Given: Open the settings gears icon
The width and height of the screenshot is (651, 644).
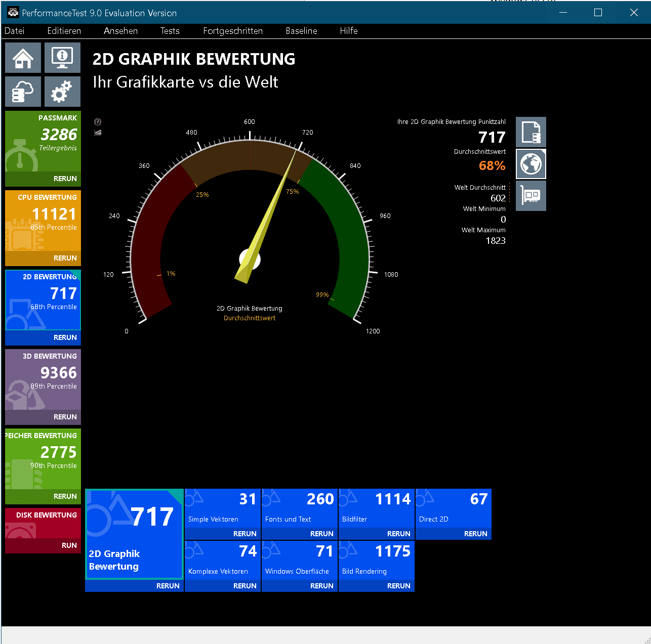Looking at the screenshot, I should click(62, 92).
